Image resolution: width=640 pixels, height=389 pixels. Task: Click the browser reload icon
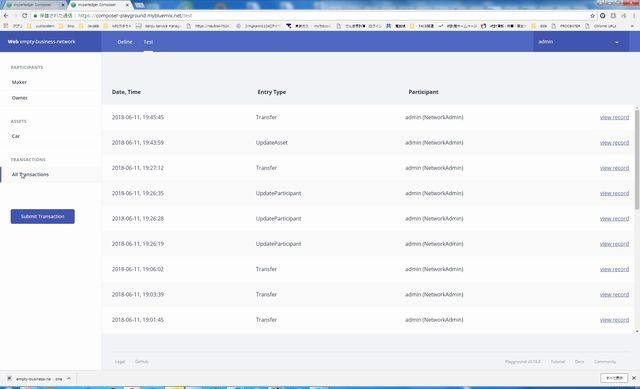click(24, 16)
